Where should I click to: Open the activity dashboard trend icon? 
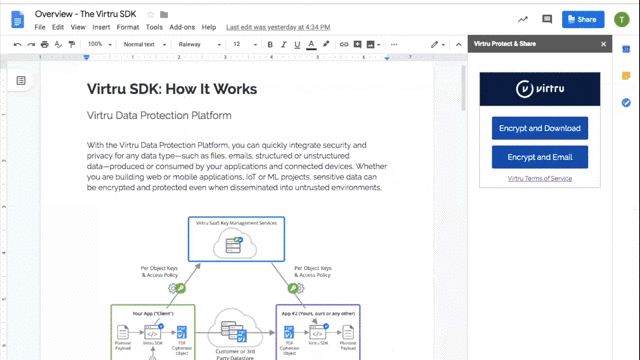pyautogui.click(x=523, y=19)
